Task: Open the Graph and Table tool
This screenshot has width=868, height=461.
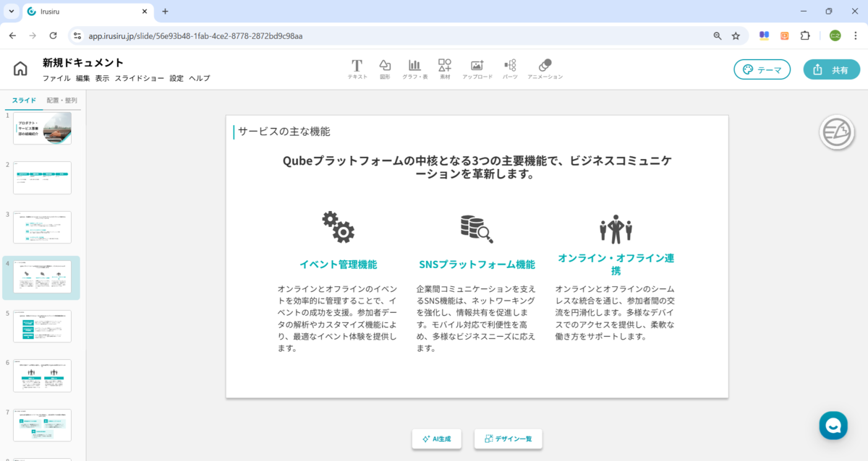Action: point(414,69)
